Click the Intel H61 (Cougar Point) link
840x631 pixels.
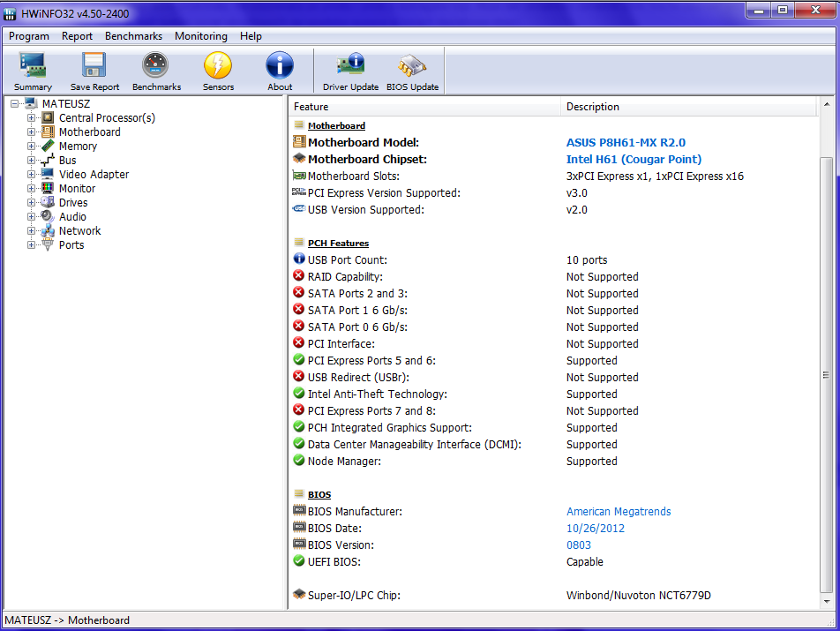point(634,159)
